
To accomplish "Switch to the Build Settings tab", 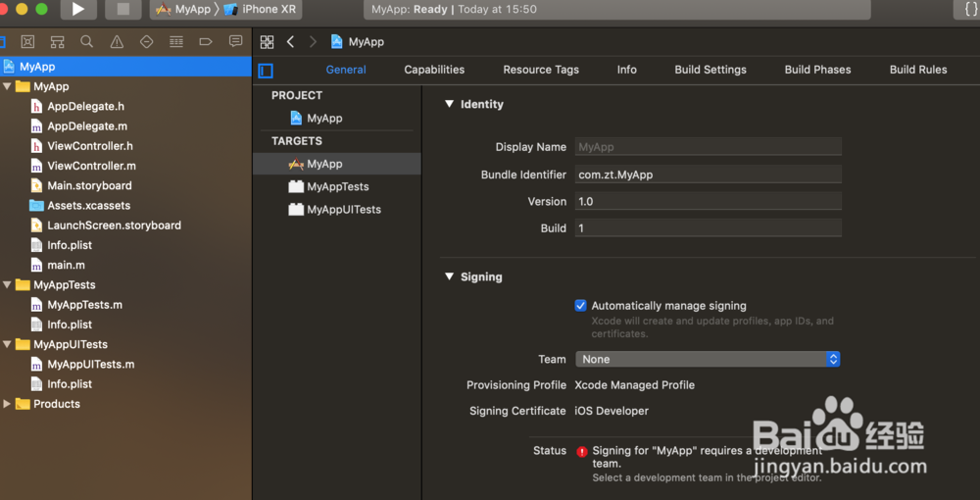I will [x=710, y=70].
